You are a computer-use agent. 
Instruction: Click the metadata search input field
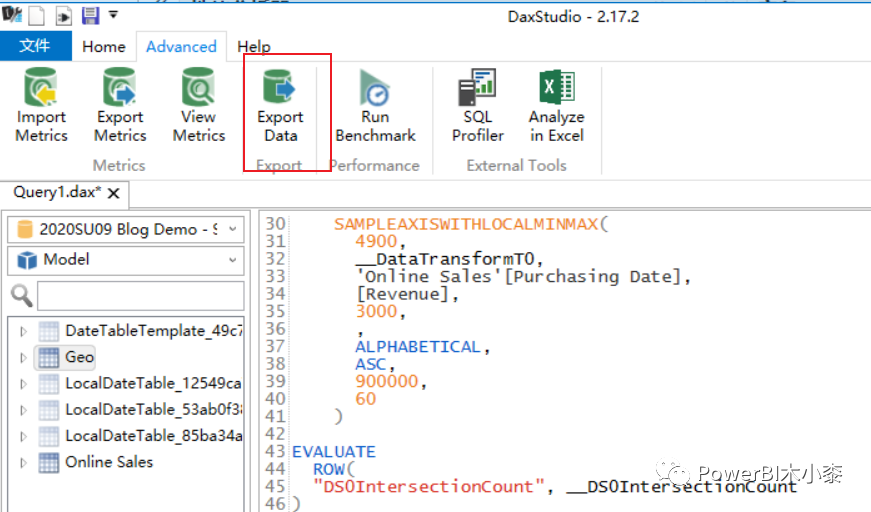coord(141,295)
